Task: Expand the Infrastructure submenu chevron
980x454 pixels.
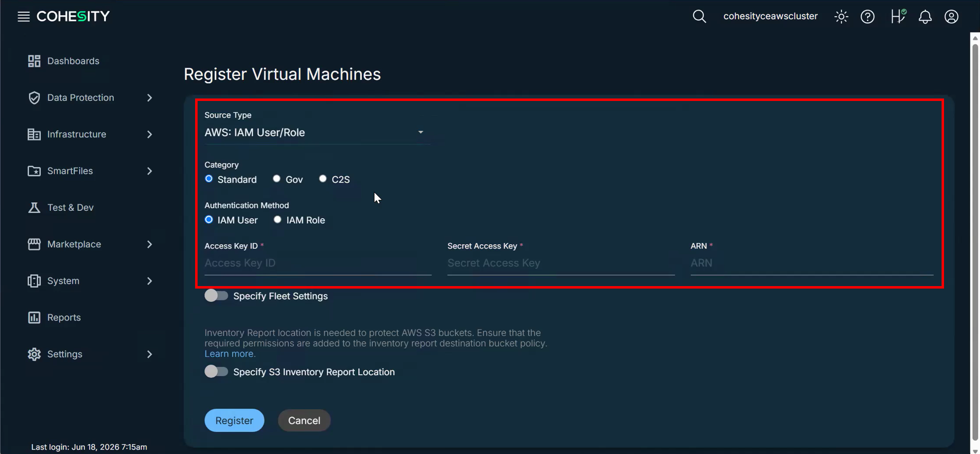Action: click(x=150, y=134)
